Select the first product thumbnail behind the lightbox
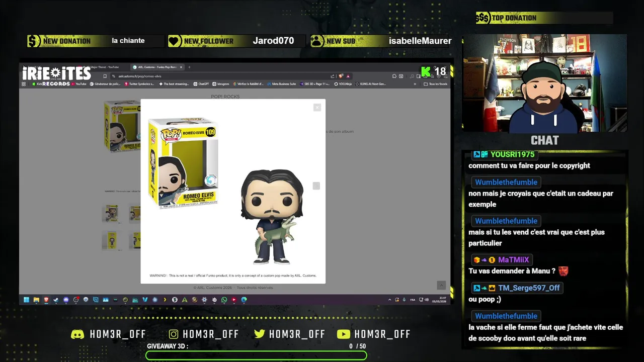The image size is (644, 362). 111,213
